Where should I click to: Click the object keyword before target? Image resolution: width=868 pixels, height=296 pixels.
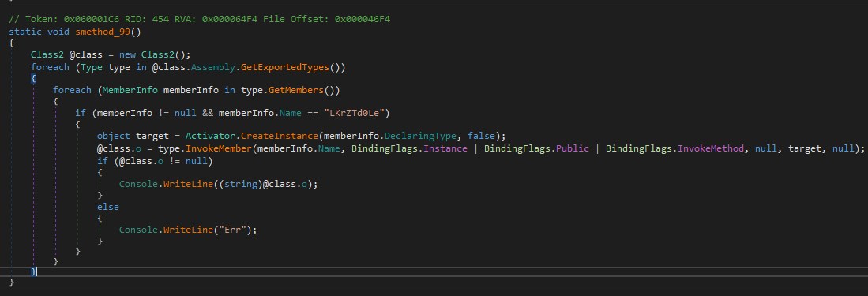point(114,136)
